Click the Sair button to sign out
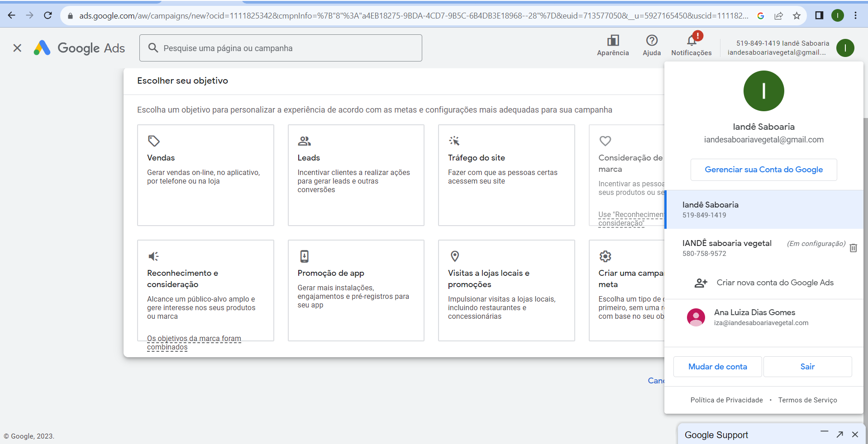Screen dimensions: 868x444 (x=807, y=367)
